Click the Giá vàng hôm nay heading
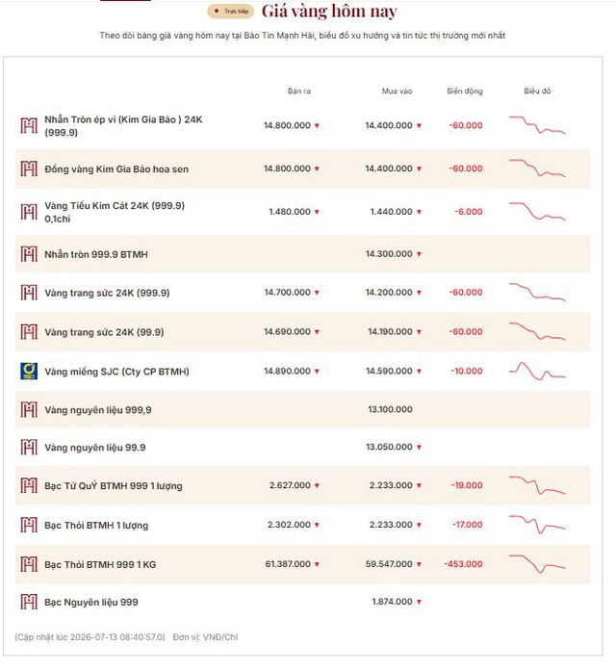This screenshot has width=616, height=672. click(329, 12)
